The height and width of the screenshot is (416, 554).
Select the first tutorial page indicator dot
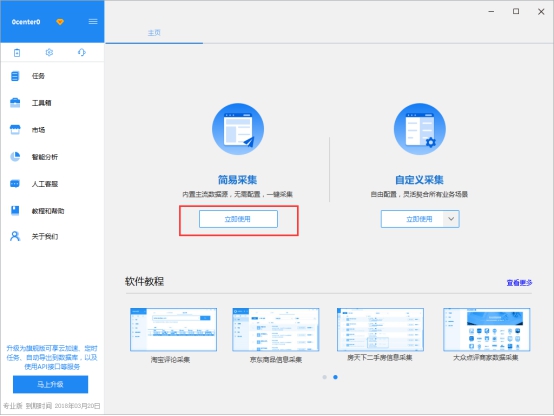(324, 377)
